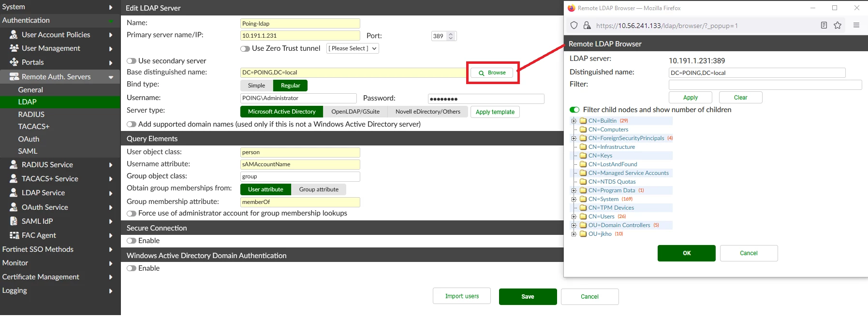Expand the OU=Domain Controllers node

(x=574, y=225)
